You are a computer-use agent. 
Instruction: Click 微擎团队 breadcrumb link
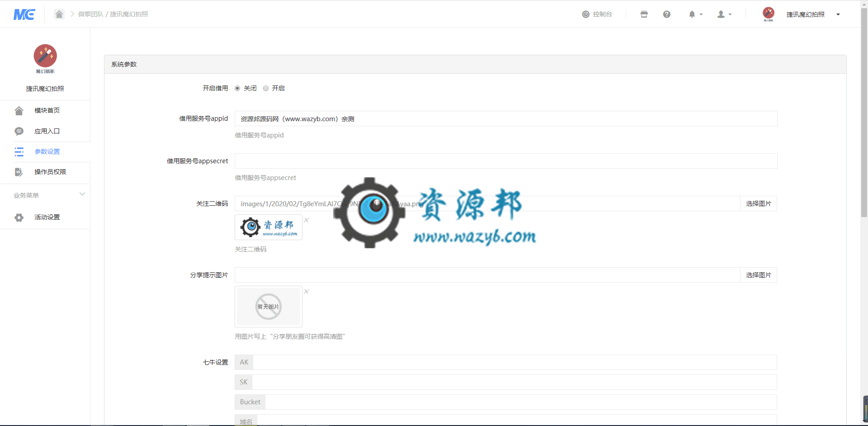pos(90,14)
